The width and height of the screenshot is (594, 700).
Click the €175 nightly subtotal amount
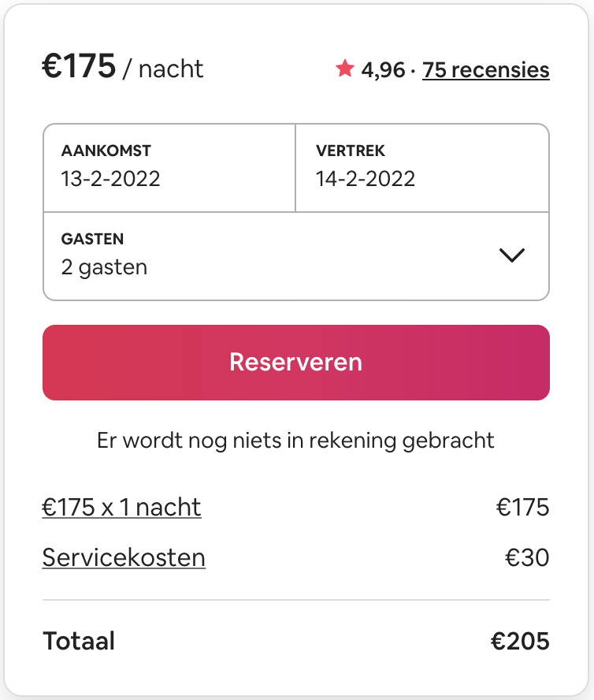pyautogui.click(x=522, y=507)
